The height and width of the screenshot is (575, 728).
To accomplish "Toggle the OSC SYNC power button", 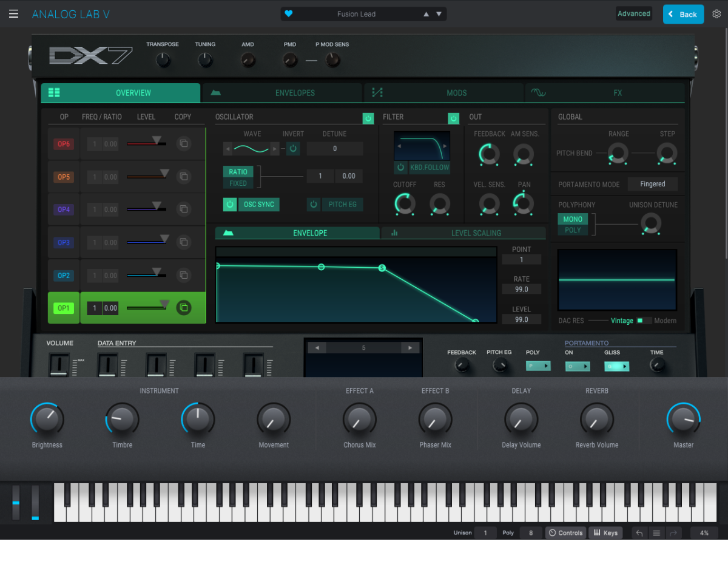I will coord(230,205).
